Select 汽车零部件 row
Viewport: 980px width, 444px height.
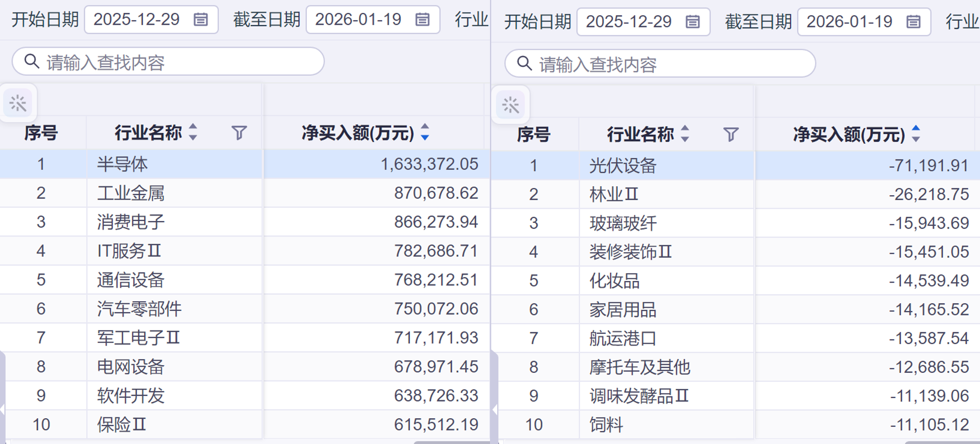click(x=245, y=309)
